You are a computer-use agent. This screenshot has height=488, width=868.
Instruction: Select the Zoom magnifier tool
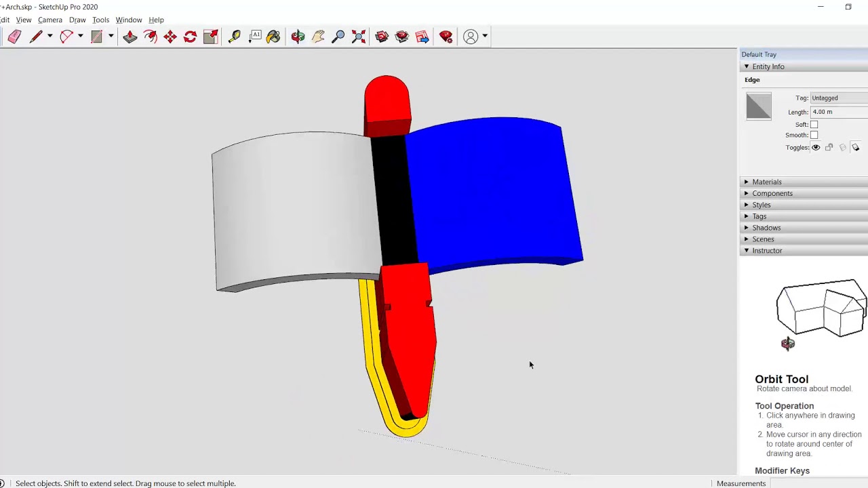(x=338, y=37)
